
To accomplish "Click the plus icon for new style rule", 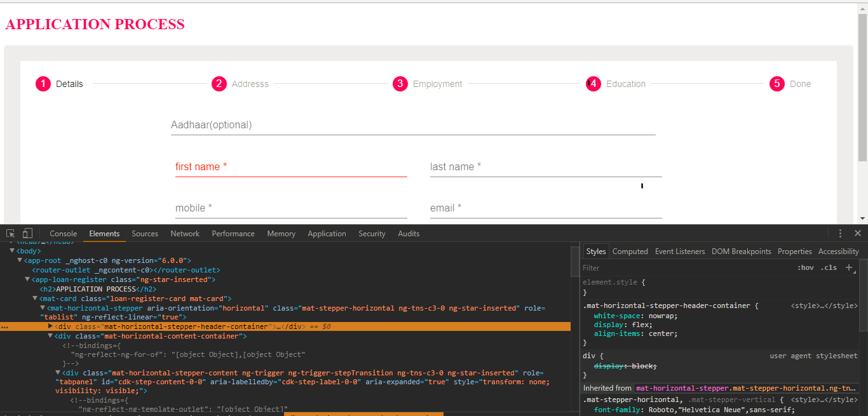I will pos(848,267).
